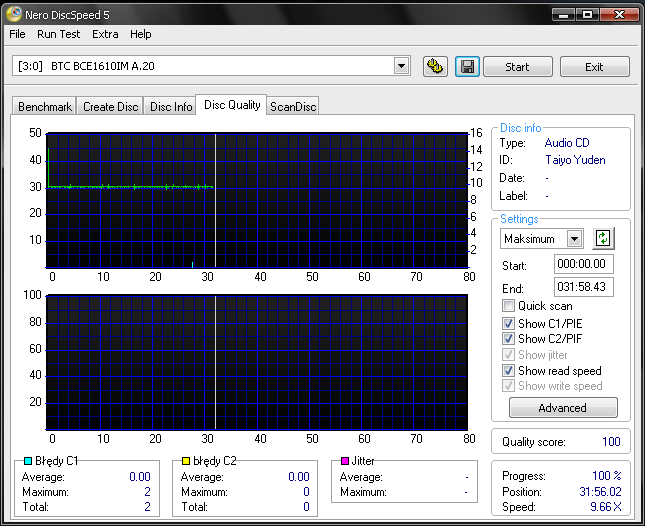Click the End time field 031:58.43
Screen dimensions: 645x526
click(583, 287)
